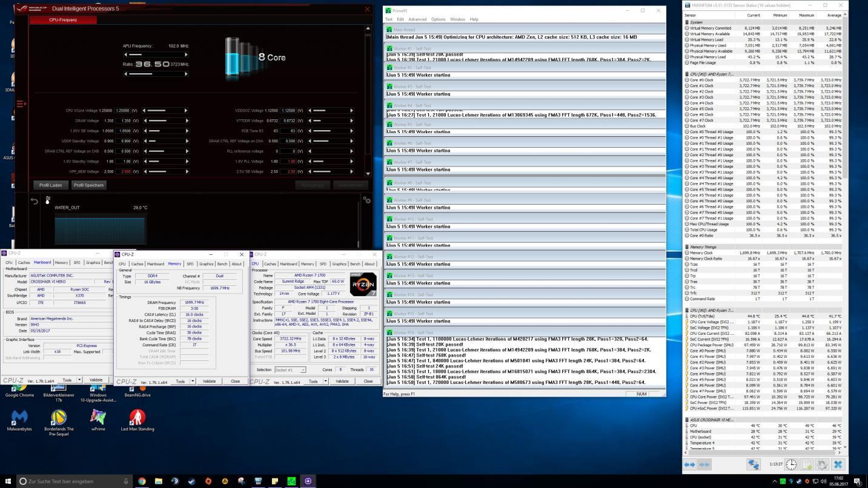Switch to SPD tab in middle CPU-Z
The image size is (868, 488).
[190, 264]
